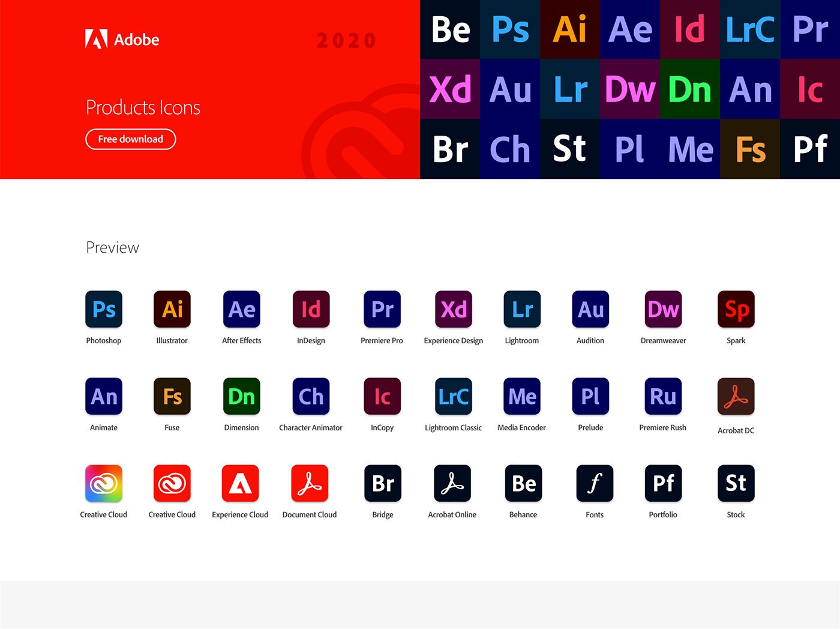Choose the Lightroom Classic LrC icon in Preview

(x=454, y=396)
